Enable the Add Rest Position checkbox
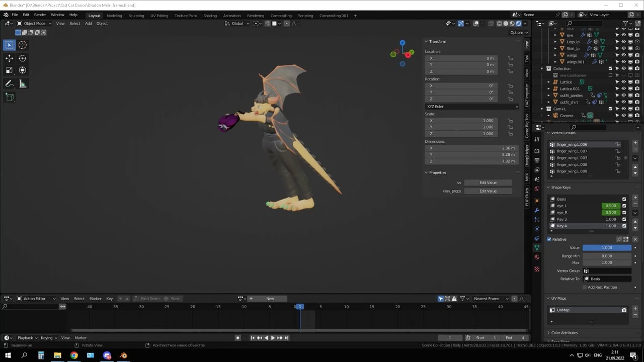The height and width of the screenshot is (362, 644). [x=585, y=287]
